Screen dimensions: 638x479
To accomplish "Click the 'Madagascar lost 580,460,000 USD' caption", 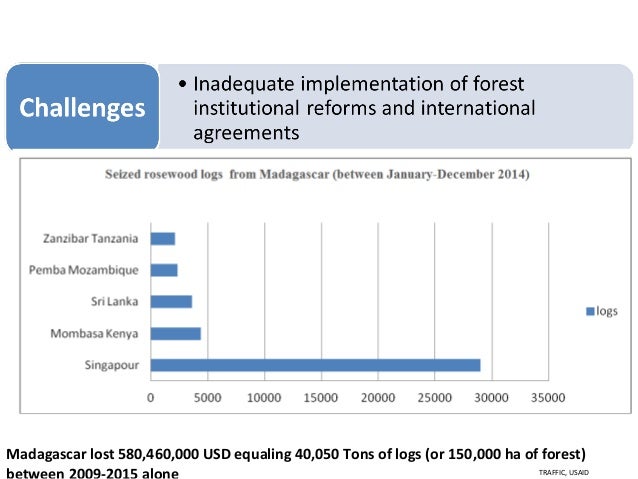I will 296,463.
